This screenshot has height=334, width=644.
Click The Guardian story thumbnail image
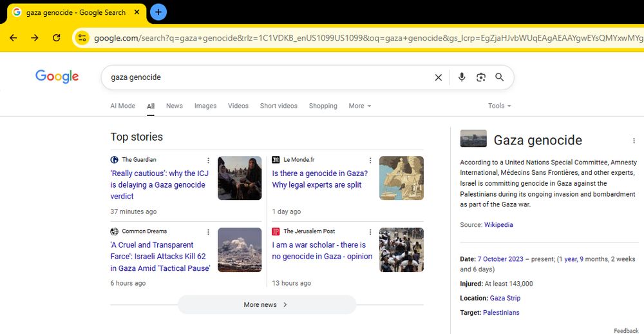click(x=240, y=178)
